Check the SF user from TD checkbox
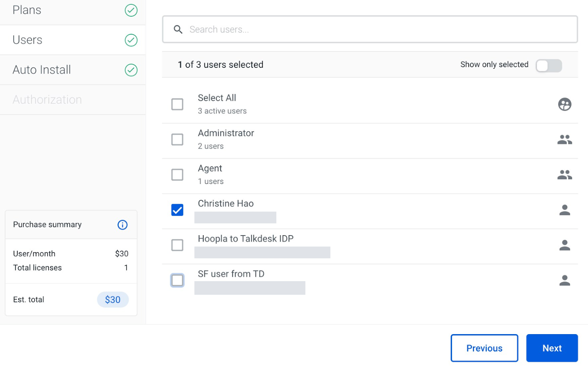This screenshot has height=368, width=588. pos(177,280)
